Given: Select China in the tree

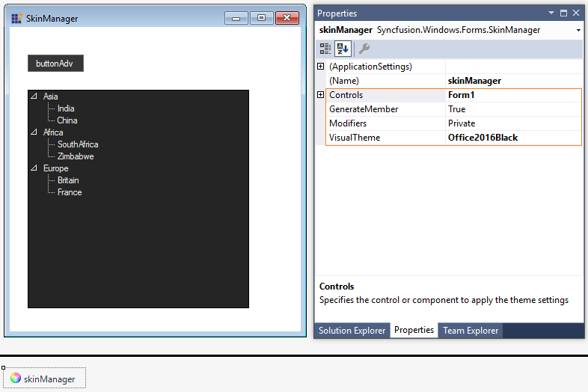Looking at the screenshot, I should [67, 120].
